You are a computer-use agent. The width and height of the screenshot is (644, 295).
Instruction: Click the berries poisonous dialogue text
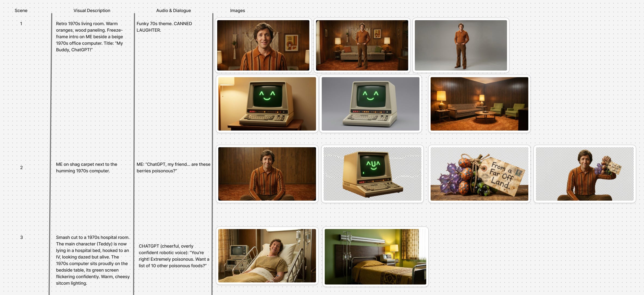point(173,167)
